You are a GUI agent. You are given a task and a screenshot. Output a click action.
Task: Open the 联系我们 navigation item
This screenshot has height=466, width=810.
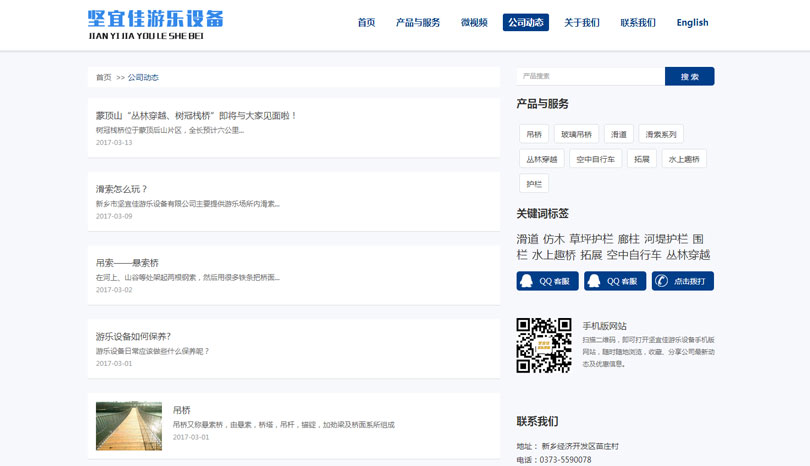(638, 23)
